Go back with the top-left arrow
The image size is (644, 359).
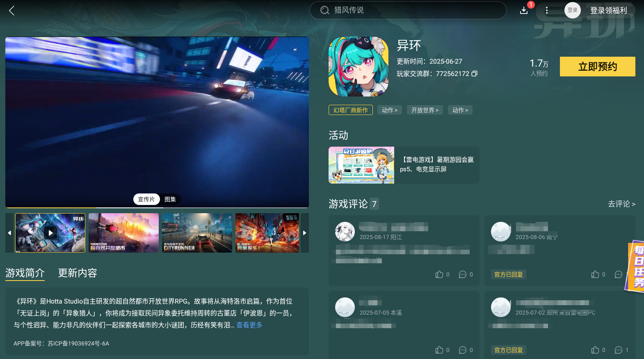[x=11, y=11]
